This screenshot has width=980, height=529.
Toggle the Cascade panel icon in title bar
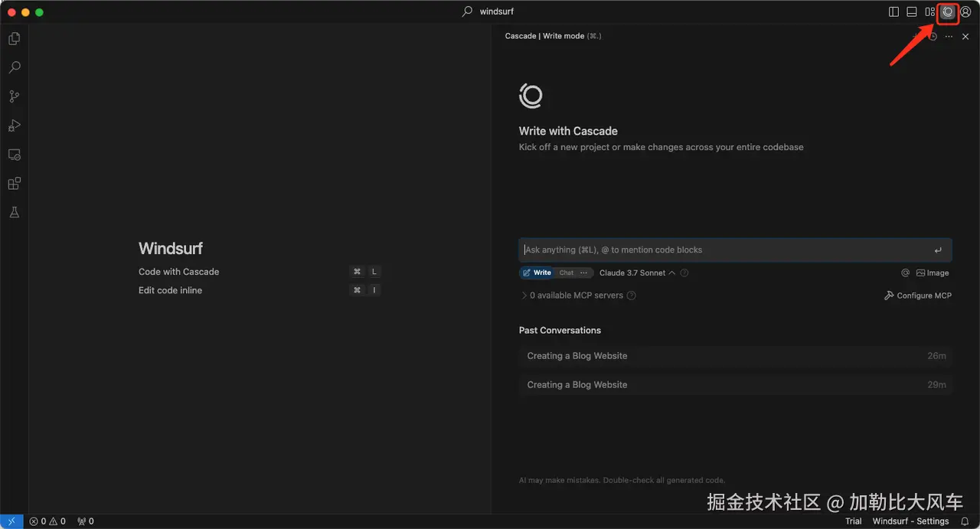coord(948,12)
